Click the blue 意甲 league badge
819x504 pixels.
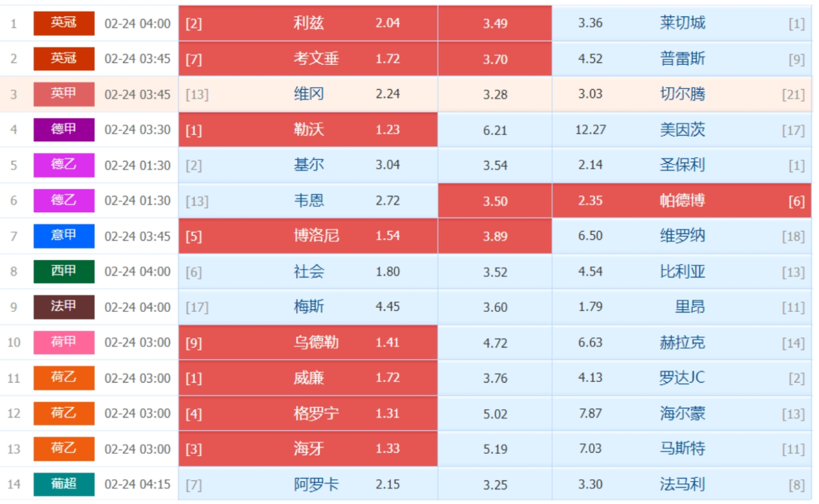(x=64, y=236)
